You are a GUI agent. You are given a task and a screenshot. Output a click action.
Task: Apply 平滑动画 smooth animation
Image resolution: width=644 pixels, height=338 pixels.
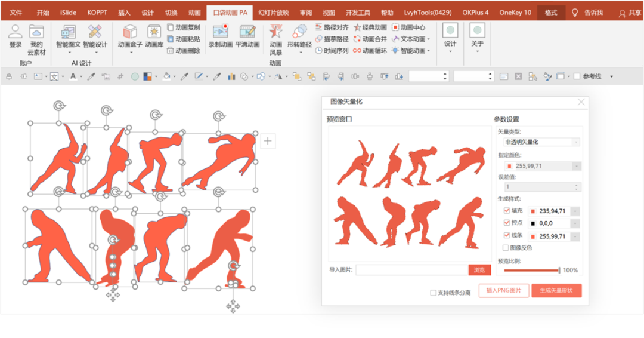[x=247, y=36]
